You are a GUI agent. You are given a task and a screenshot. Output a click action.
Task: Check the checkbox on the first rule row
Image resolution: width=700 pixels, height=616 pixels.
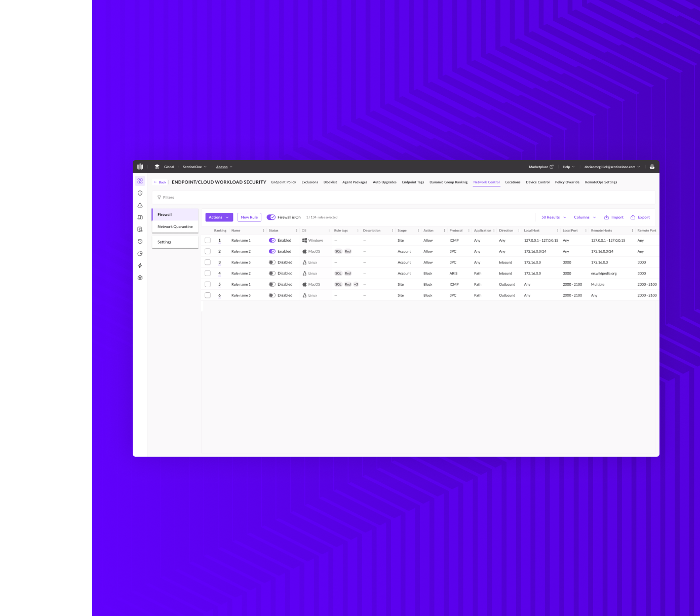tap(208, 240)
